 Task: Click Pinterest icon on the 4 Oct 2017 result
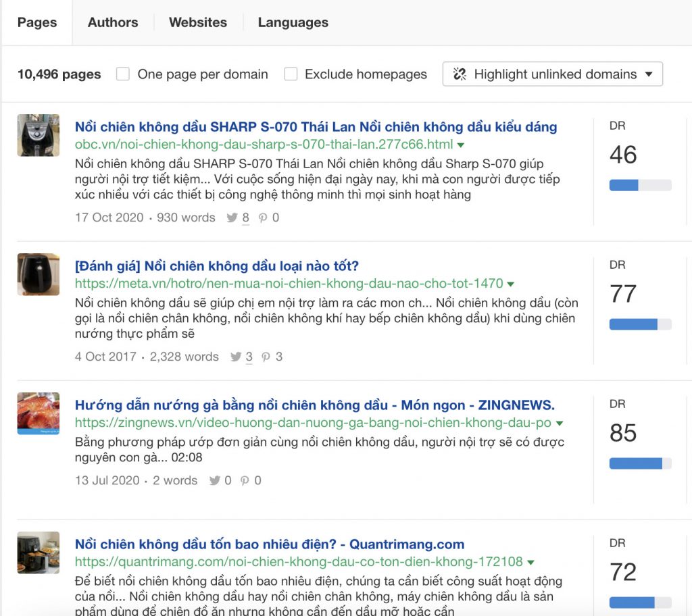click(266, 357)
